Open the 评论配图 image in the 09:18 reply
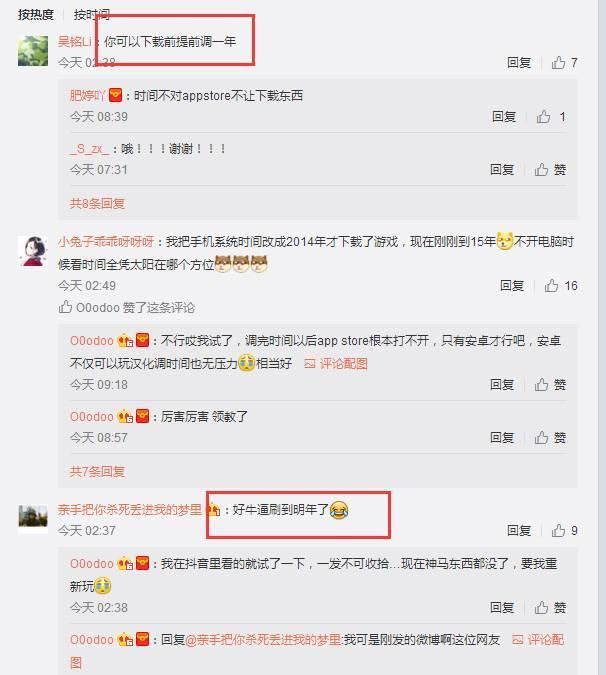The image size is (606, 675). [x=336, y=364]
